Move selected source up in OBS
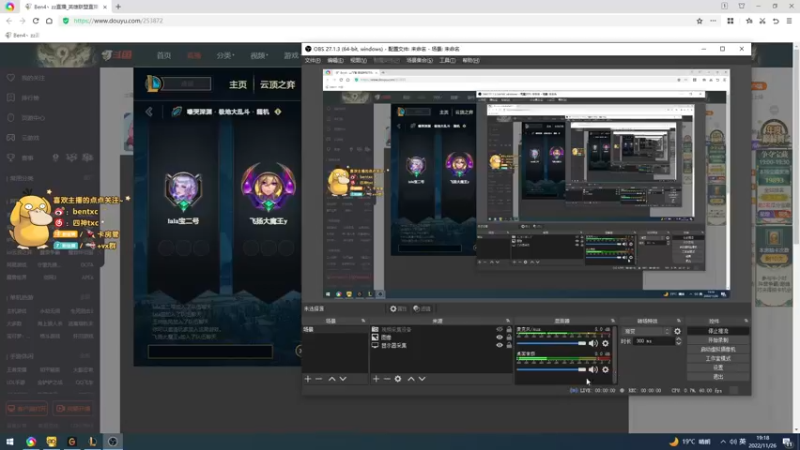The width and height of the screenshot is (800, 450). click(411, 379)
